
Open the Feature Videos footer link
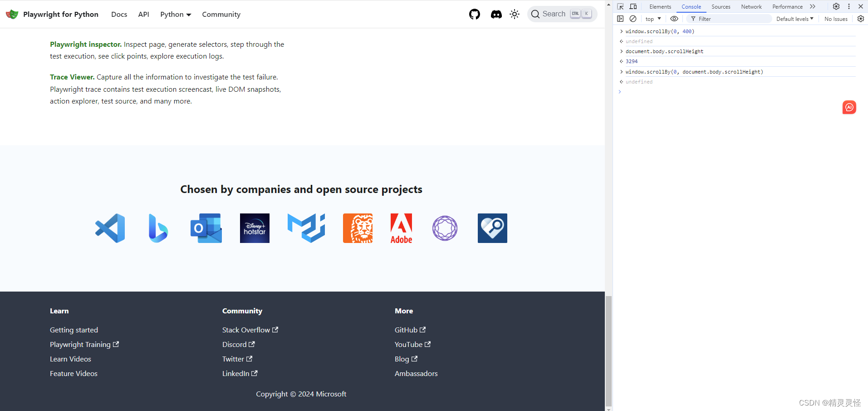(74, 373)
